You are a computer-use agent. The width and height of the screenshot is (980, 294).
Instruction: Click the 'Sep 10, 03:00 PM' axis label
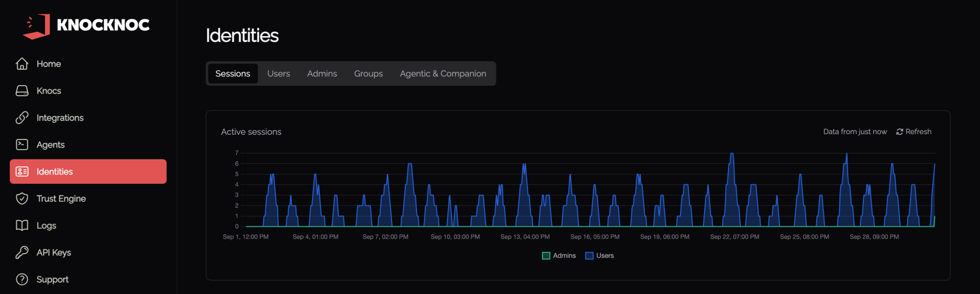455,237
